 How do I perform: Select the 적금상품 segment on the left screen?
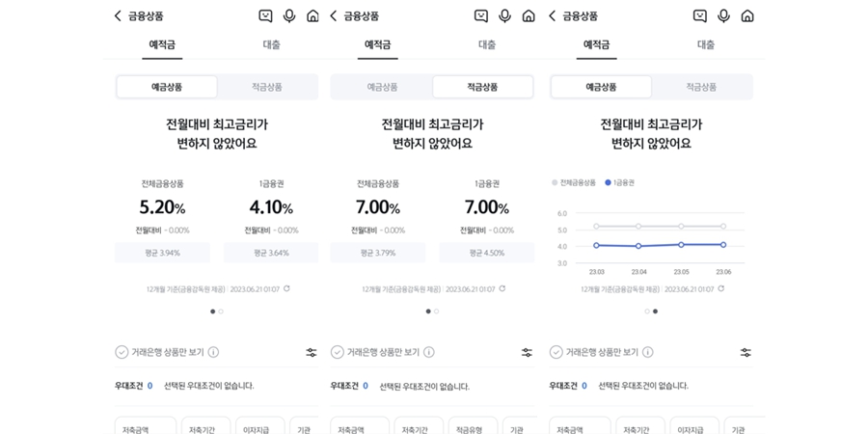[267, 87]
